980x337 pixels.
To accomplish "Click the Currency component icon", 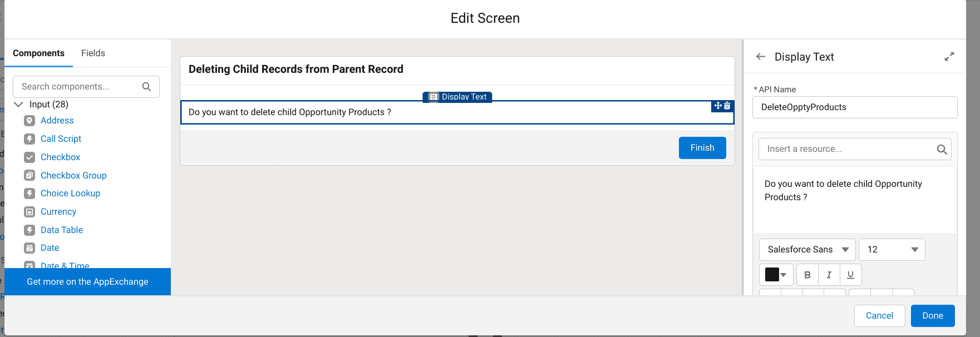I will 29,212.
